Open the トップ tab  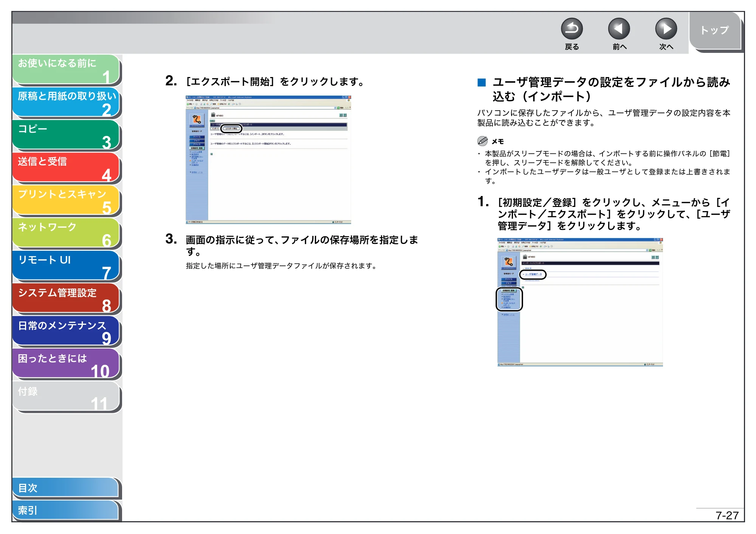(x=715, y=31)
